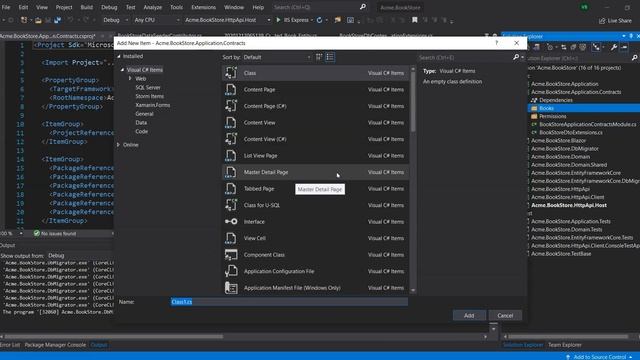Open the Debug configuration dropdown

115,20
